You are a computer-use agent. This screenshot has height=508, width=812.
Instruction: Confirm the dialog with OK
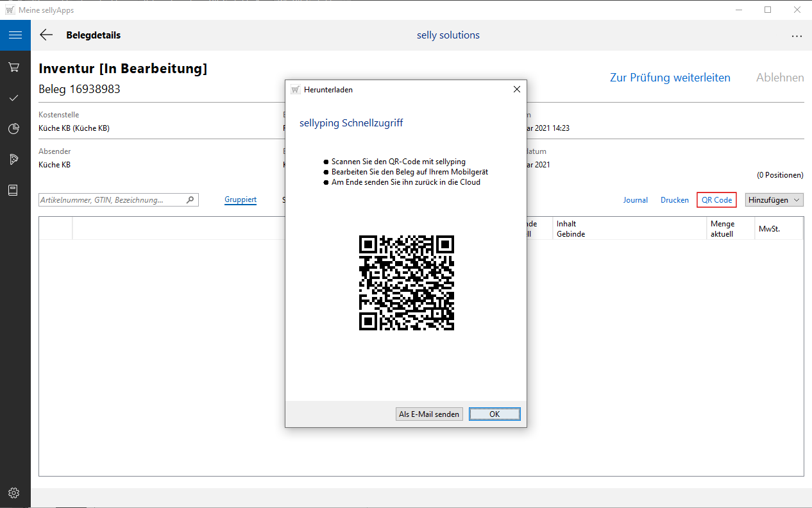(494, 414)
